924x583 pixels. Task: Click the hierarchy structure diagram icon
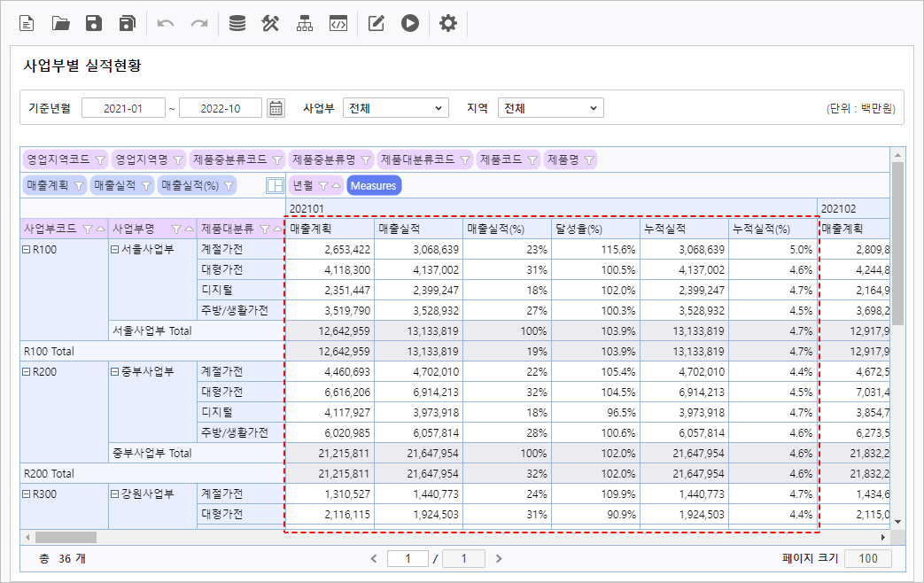[x=305, y=24]
